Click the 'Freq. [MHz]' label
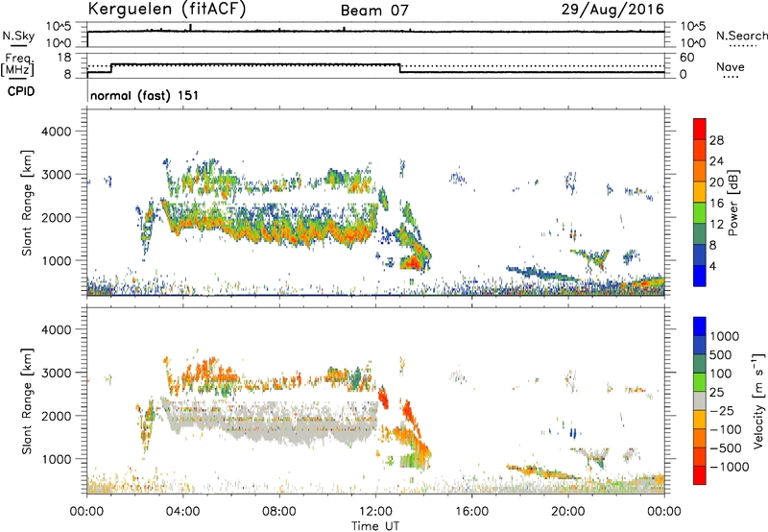Screen dimensions: 768x532 17,64
